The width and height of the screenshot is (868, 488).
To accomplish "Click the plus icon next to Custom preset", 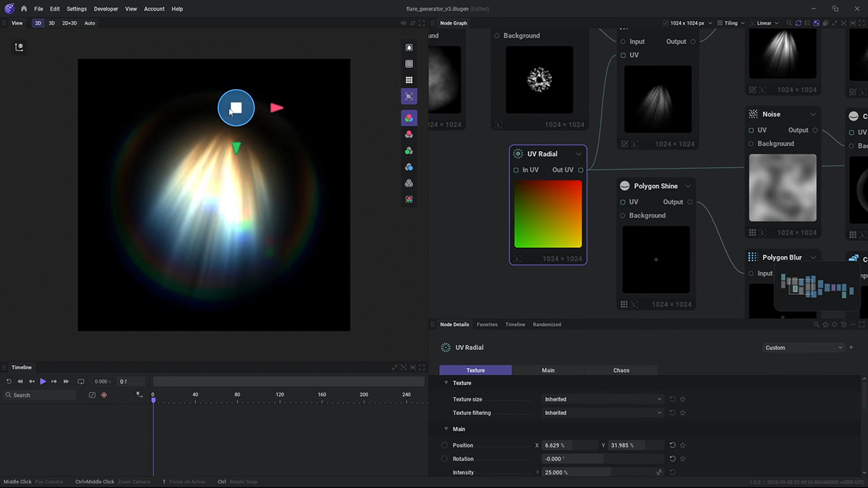I will [851, 348].
